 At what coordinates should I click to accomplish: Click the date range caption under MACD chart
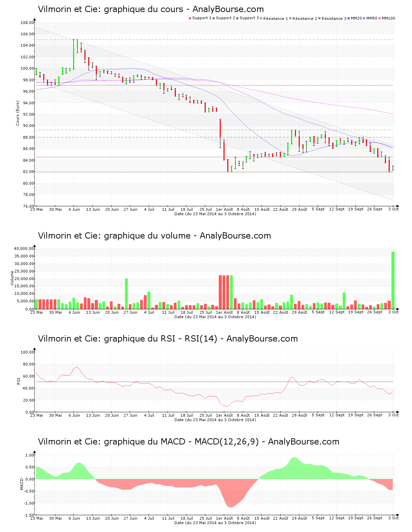(215, 523)
